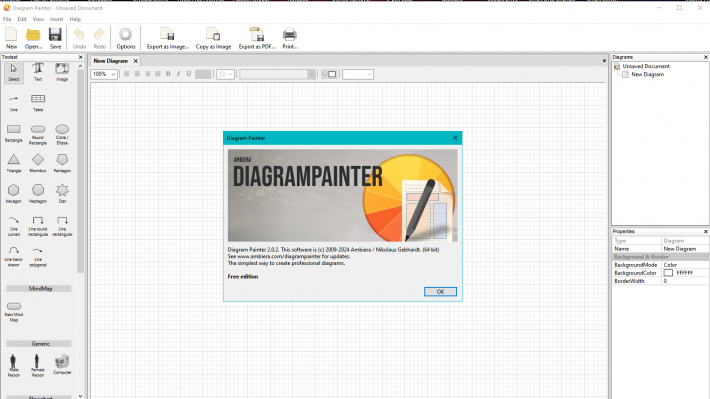The image size is (710, 399).
Task: Open the tab list arrow dropdown
Action: pyautogui.click(x=604, y=61)
